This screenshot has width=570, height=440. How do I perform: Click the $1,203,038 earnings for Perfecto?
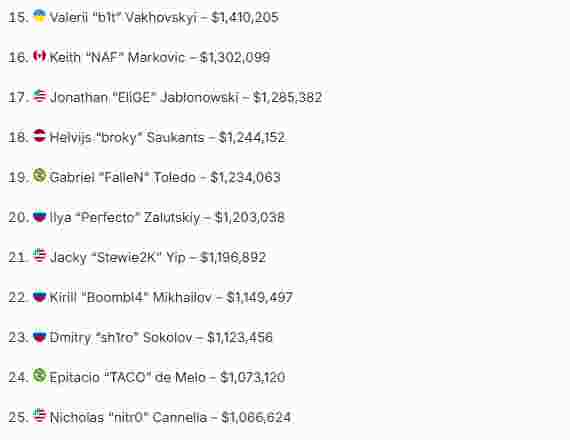tap(250, 217)
